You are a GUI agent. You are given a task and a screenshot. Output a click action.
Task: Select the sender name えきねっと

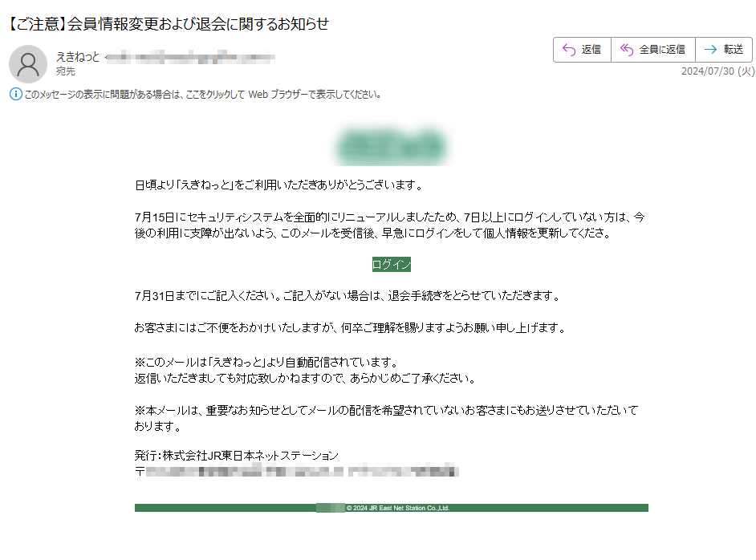click(78, 57)
